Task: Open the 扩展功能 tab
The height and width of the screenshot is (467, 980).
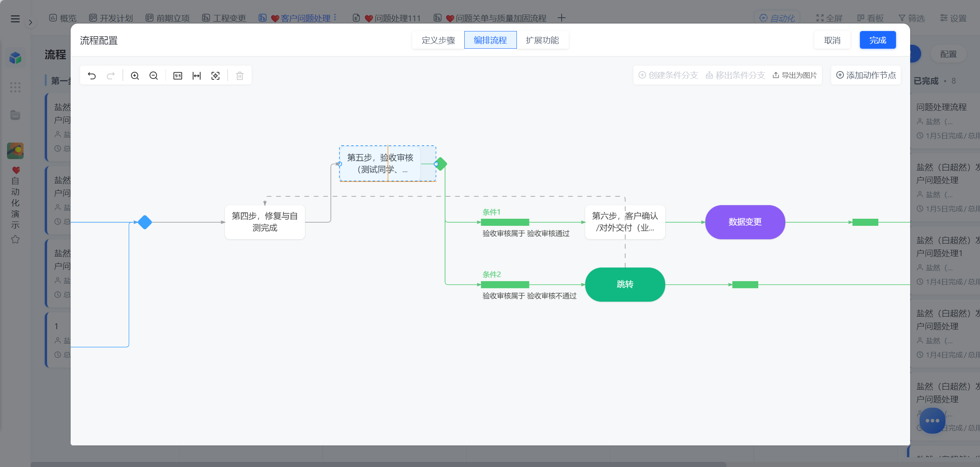Action: 542,40
